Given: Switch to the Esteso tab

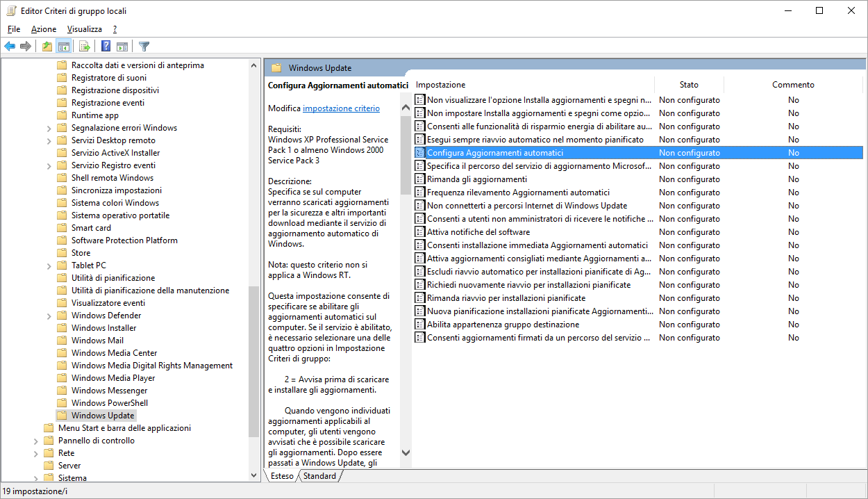Looking at the screenshot, I should click(x=282, y=476).
